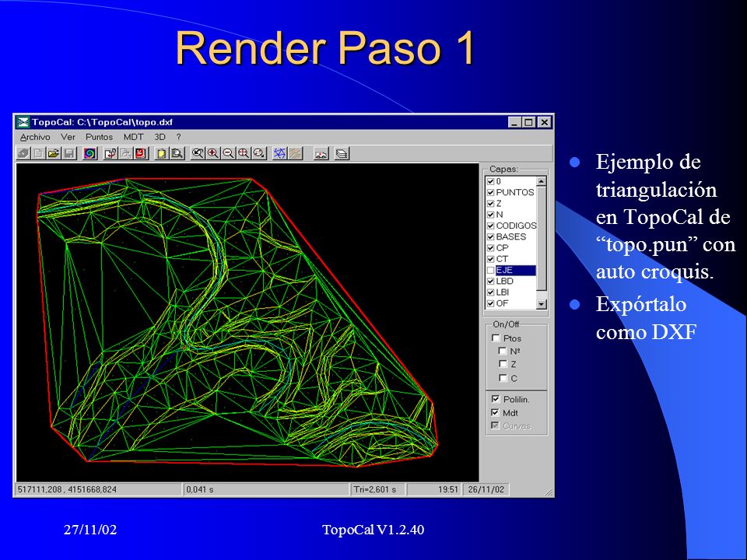Image resolution: width=747 pixels, height=560 pixels.
Task: Click the coordinates readout 517111,208 , 4151668,824
Action: [x=67, y=489]
